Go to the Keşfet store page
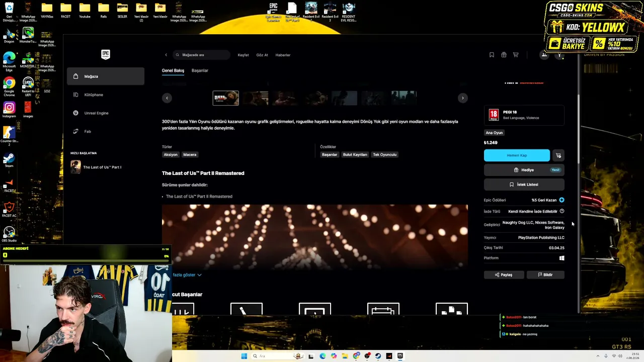 pos(244,55)
